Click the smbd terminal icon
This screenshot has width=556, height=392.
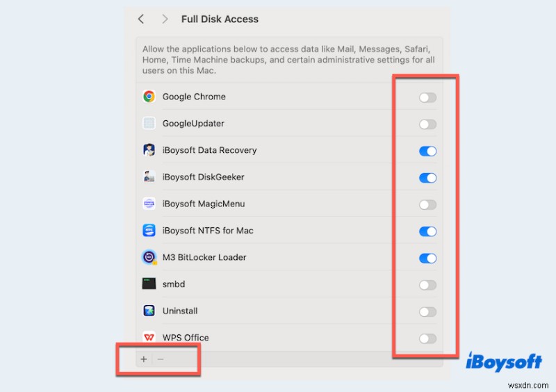(149, 284)
